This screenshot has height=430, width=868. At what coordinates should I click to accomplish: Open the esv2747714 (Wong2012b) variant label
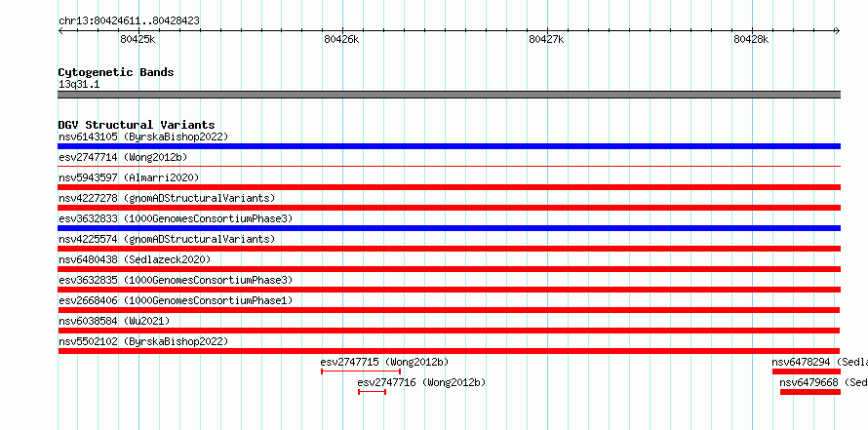point(123,157)
